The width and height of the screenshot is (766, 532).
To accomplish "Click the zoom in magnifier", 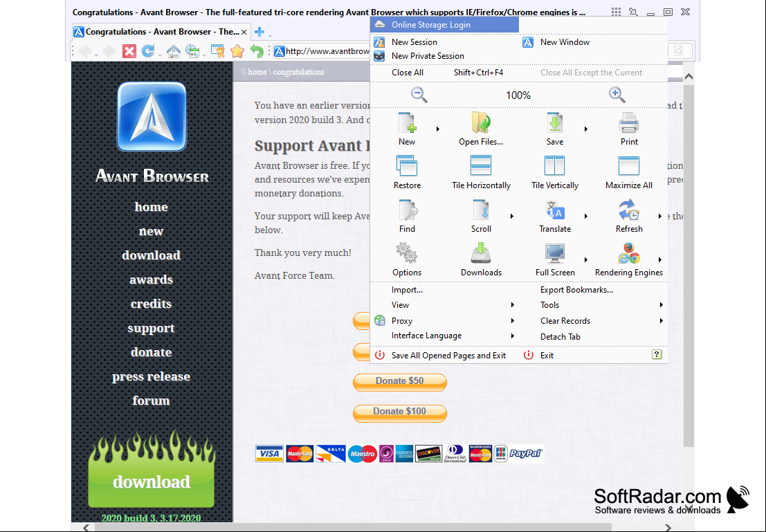I will pyautogui.click(x=617, y=95).
